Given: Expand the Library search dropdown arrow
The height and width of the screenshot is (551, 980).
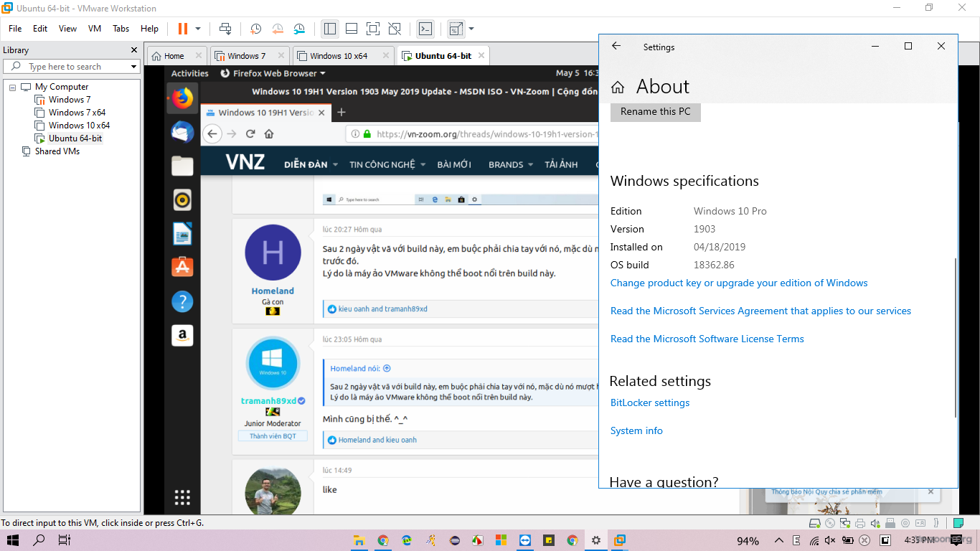Looking at the screenshot, I should point(133,67).
